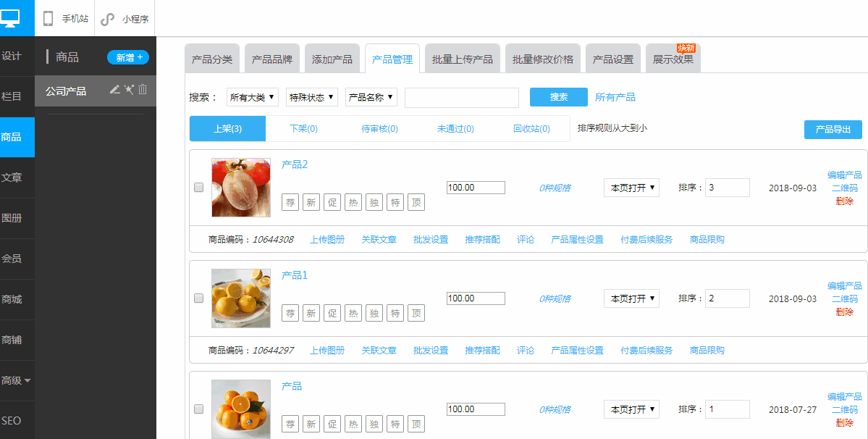
Task: Click the trash icon to delete 公司产品
Action: pyautogui.click(x=143, y=89)
